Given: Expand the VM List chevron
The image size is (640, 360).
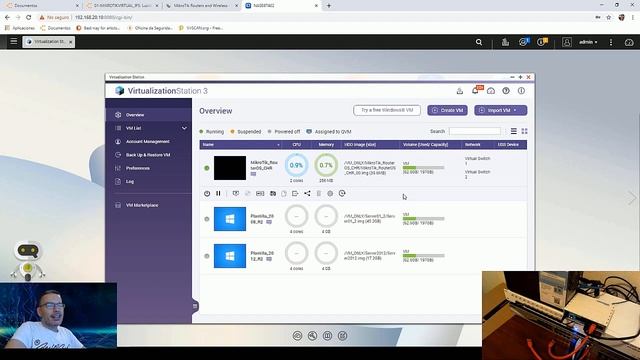Looking at the screenshot, I should pos(184,128).
